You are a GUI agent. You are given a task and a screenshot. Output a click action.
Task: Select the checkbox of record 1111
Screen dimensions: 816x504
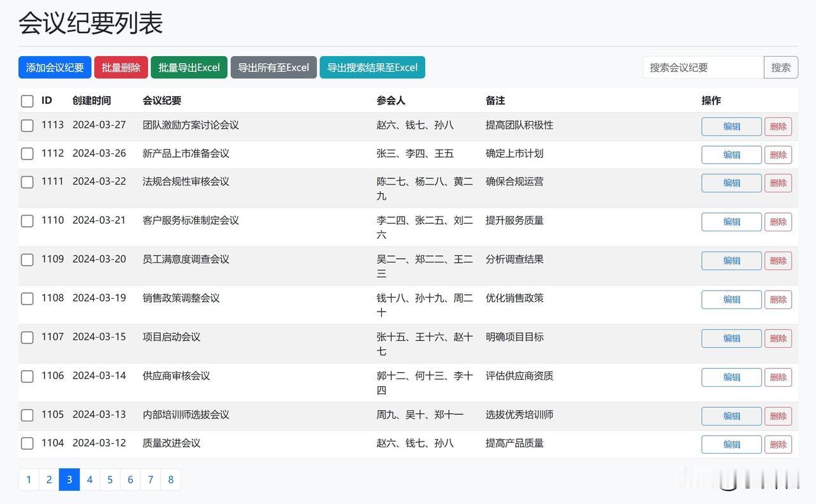click(27, 182)
